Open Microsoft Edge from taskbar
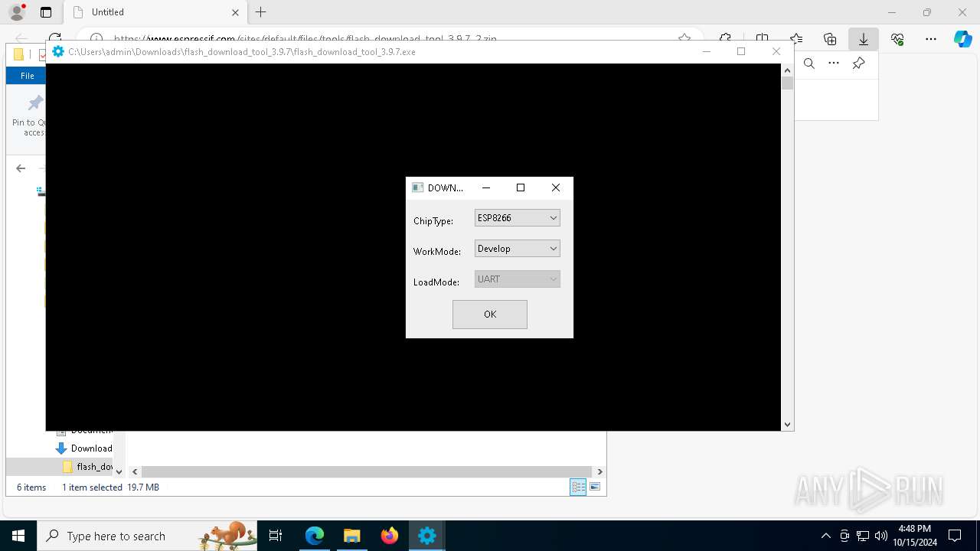Image resolution: width=980 pixels, height=551 pixels. tap(315, 536)
